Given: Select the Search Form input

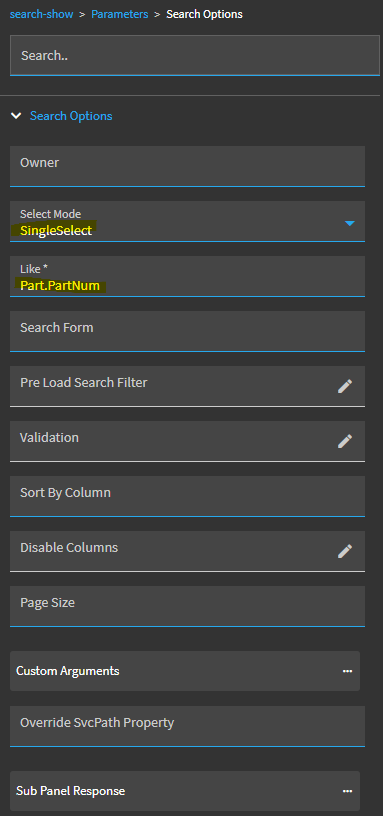Looking at the screenshot, I should [187, 331].
